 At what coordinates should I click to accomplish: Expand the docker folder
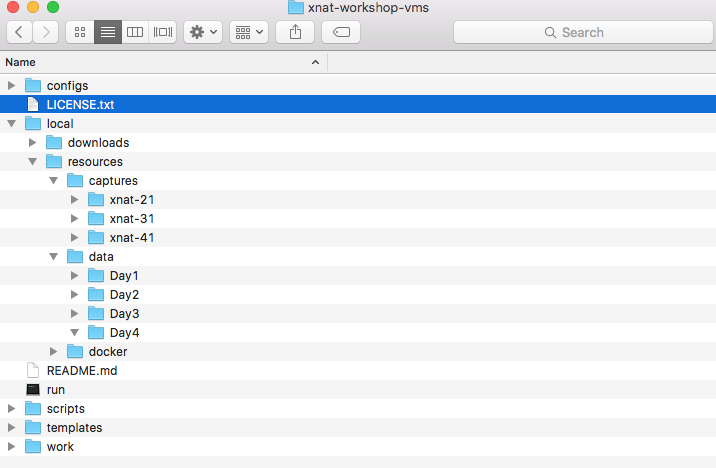54,351
